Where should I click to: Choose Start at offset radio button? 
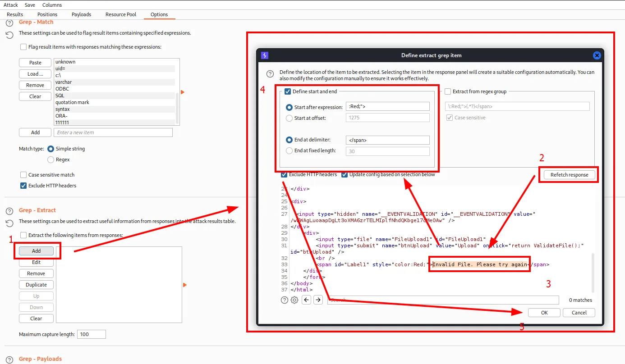click(290, 118)
